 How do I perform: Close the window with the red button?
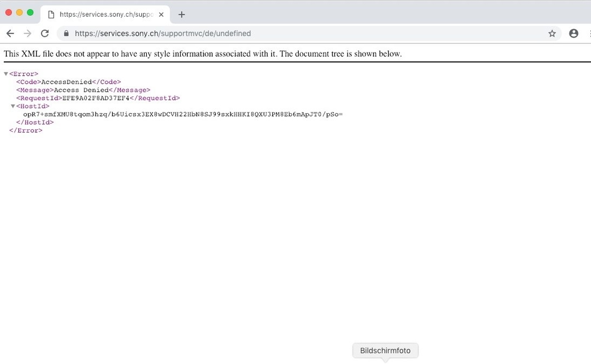(x=9, y=12)
